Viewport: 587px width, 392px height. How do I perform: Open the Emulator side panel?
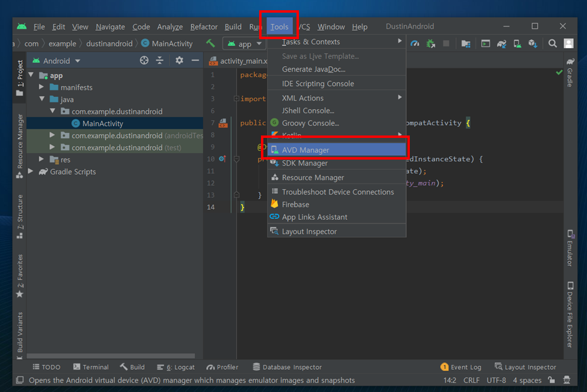570,248
